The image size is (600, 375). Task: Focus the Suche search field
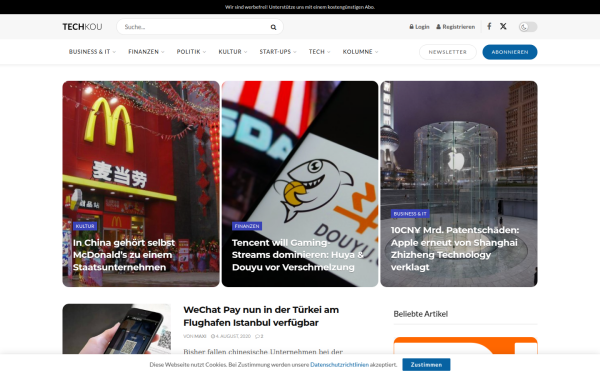(200, 27)
